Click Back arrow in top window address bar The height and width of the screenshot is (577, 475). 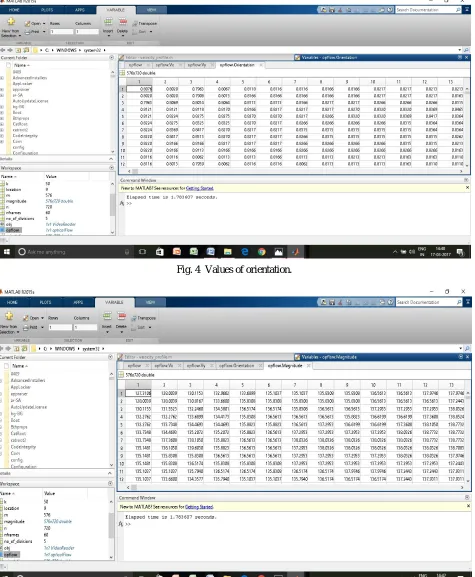(x=3, y=50)
